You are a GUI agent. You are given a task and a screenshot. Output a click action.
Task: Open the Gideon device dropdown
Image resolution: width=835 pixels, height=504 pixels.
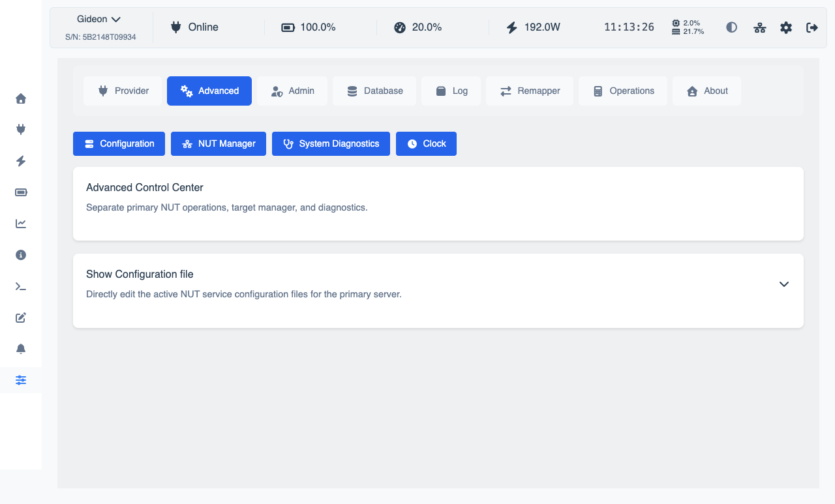(x=99, y=20)
